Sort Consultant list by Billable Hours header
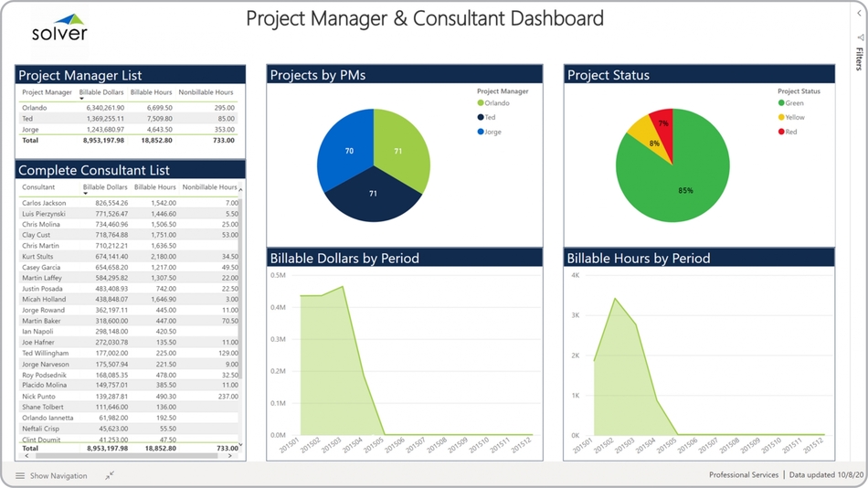The width and height of the screenshot is (868, 488). (x=154, y=187)
